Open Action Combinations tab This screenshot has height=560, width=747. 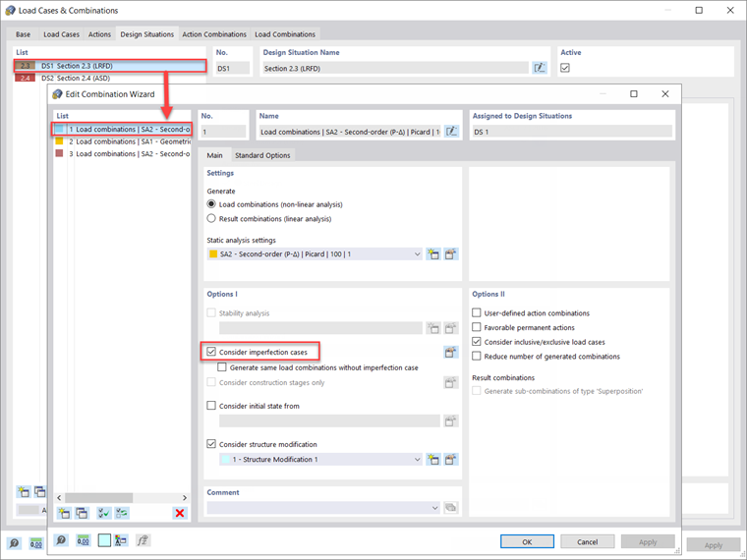(214, 34)
